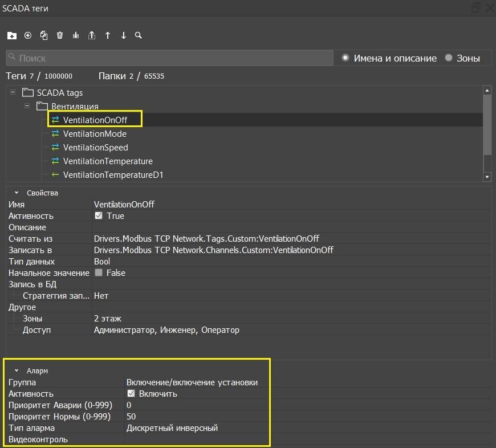
Task: Move tag up with arrow icon
Action: coord(108,35)
